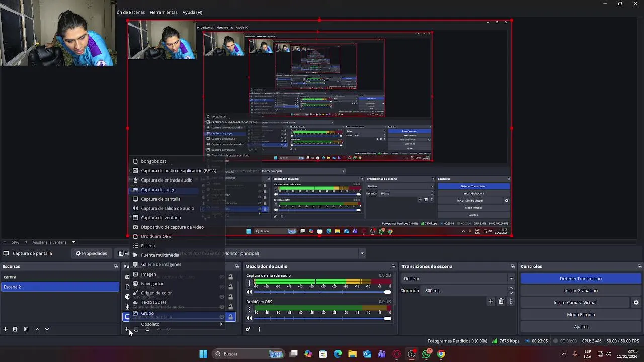Move the scene down with the arrow icon
The width and height of the screenshot is (644, 362).
tap(47, 329)
